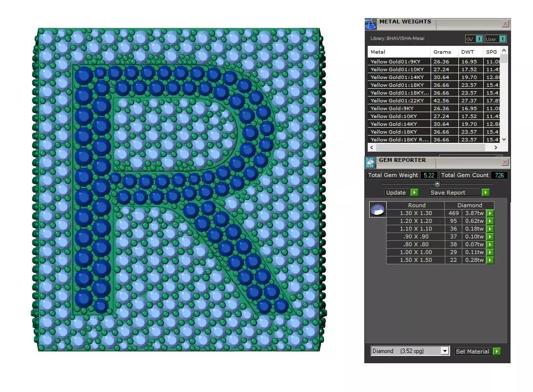533x392 pixels.
Task: Click the 1.30 X 1.30 size cell
Action: (x=416, y=213)
